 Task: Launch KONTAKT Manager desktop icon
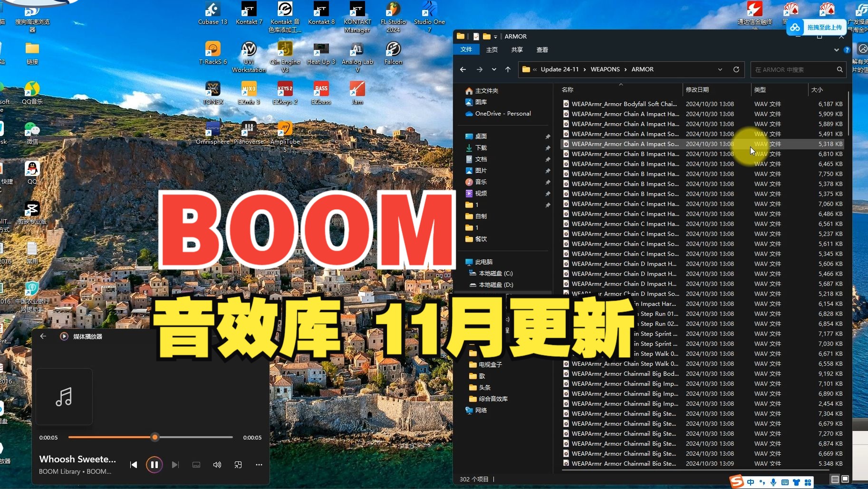pos(357,17)
